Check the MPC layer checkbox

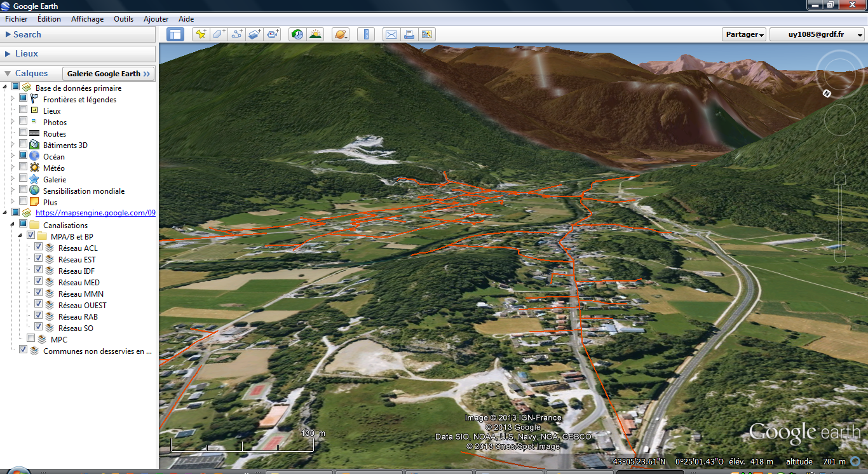pyautogui.click(x=31, y=339)
